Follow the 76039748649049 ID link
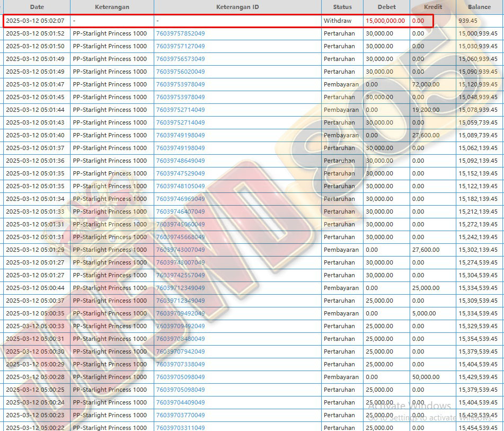Screen dimensions: 504x431 180,161
